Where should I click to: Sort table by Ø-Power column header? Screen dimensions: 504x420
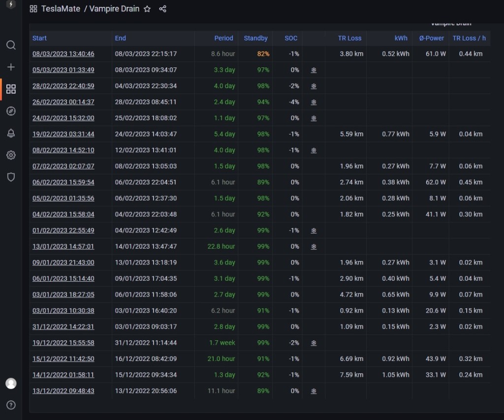tap(431, 38)
